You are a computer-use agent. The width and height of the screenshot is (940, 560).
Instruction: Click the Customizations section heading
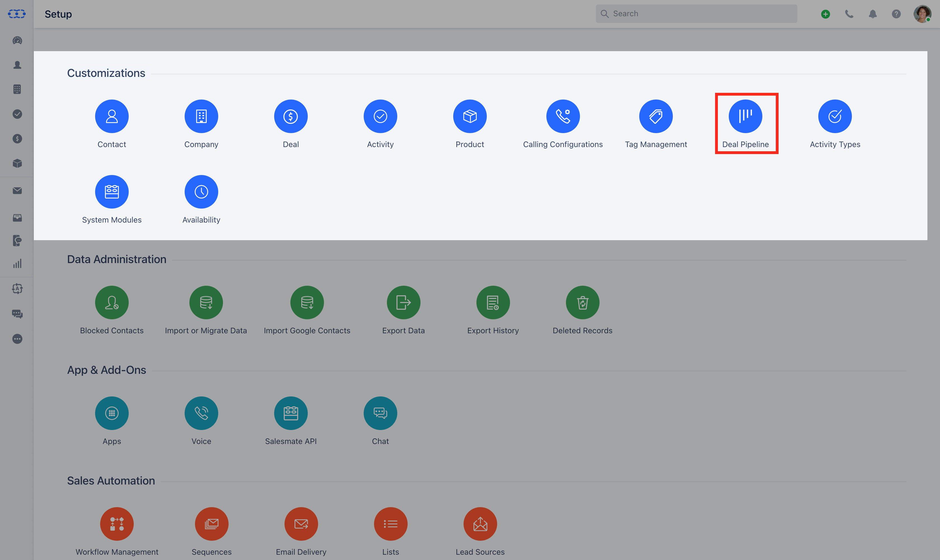[x=106, y=73]
